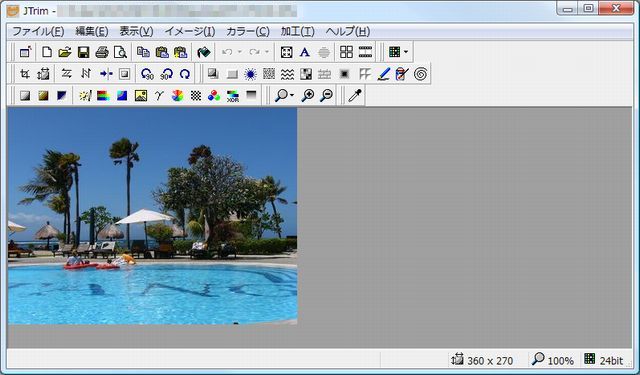This screenshot has width=640, height=375.
Task: Open RGB balance adjustment icon
Action: tap(214, 95)
